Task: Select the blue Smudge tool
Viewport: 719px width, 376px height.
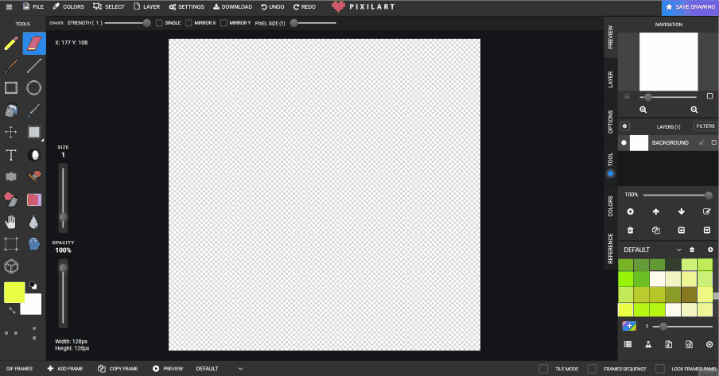Action: pos(34,244)
